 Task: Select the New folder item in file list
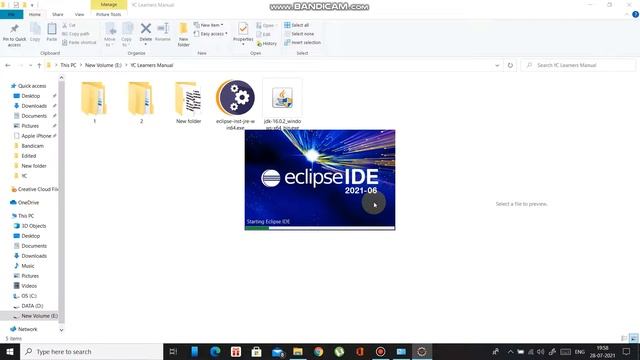point(189,102)
